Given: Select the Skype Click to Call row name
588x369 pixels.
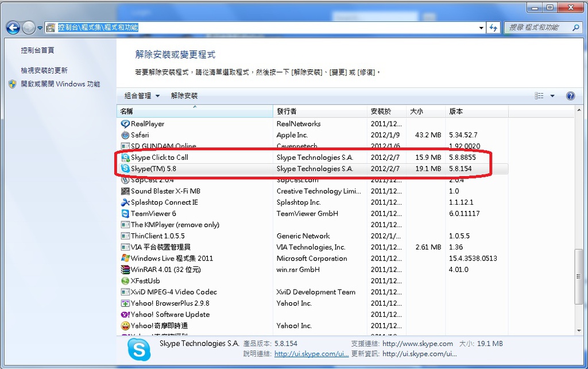Looking at the screenshot, I should [x=160, y=157].
